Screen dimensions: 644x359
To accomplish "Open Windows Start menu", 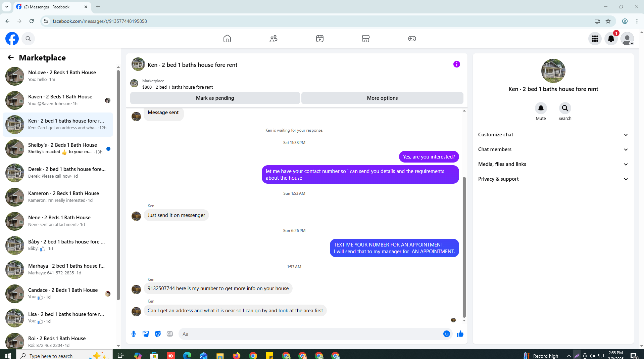I will tap(8, 355).
